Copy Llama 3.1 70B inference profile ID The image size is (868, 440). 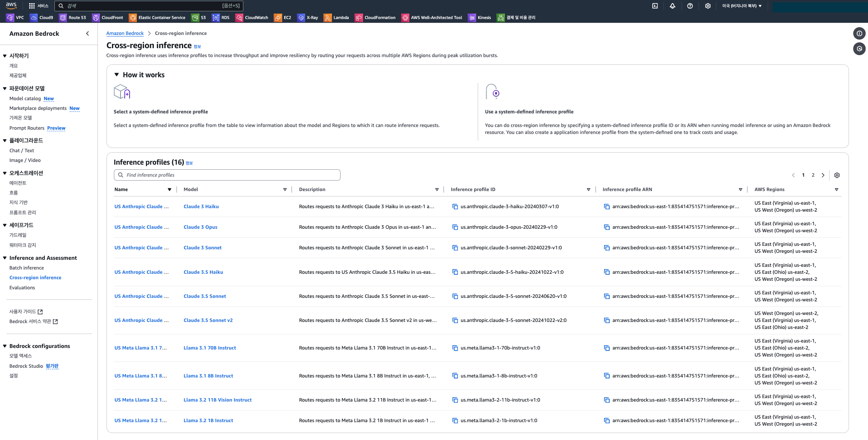click(455, 348)
